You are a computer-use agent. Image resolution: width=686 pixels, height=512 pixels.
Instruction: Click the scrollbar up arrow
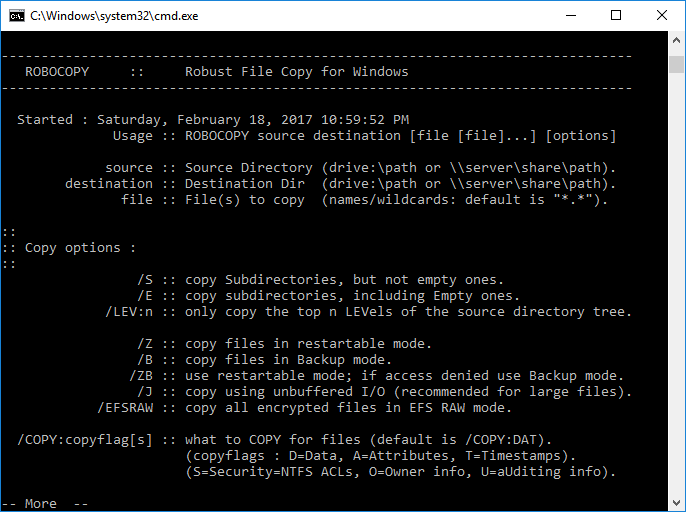click(676, 40)
